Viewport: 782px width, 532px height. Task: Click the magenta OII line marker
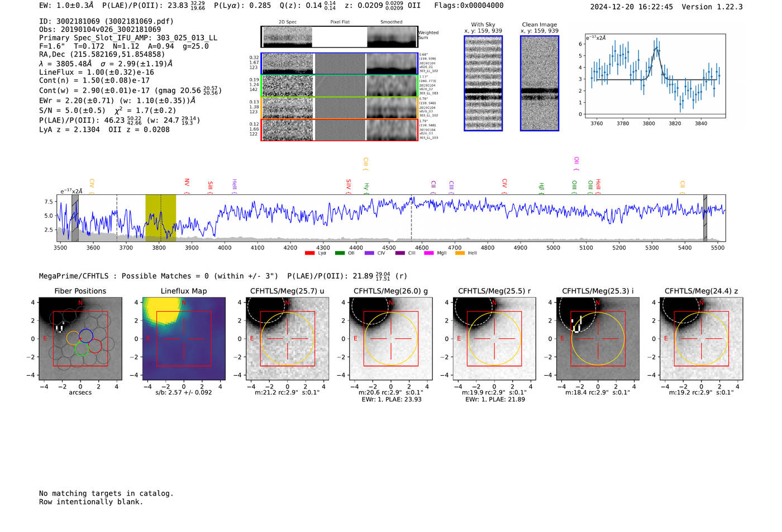tap(576, 164)
